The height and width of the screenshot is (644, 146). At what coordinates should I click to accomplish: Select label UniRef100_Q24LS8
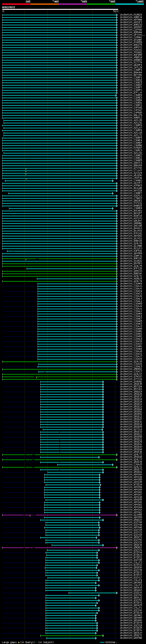131,361
